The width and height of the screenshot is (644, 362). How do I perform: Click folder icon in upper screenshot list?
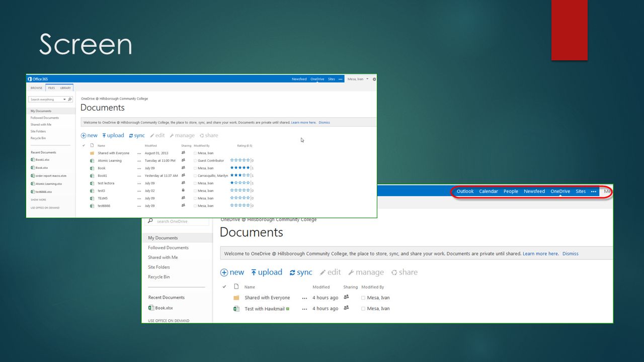tap(92, 153)
